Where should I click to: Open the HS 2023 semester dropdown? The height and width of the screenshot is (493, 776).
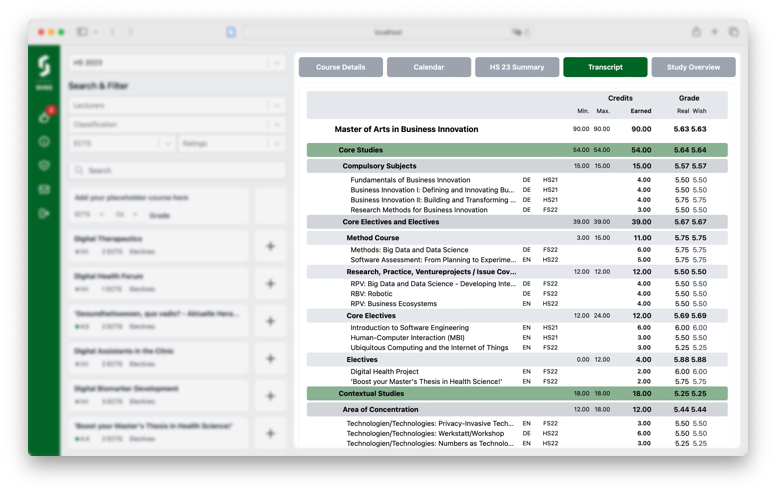pos(177,63)
